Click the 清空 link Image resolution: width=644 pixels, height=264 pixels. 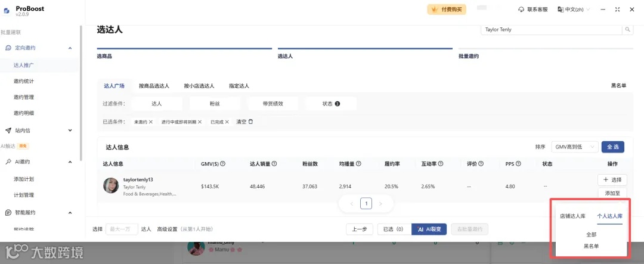(241, 122)
